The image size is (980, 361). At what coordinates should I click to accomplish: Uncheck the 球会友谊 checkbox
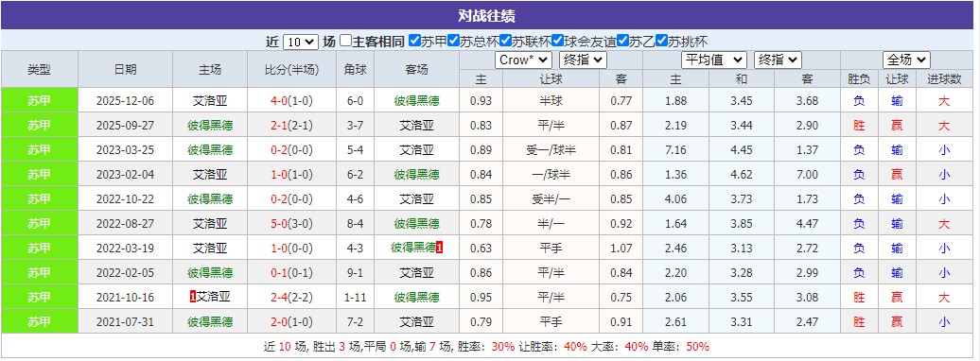tap(557, 42)
